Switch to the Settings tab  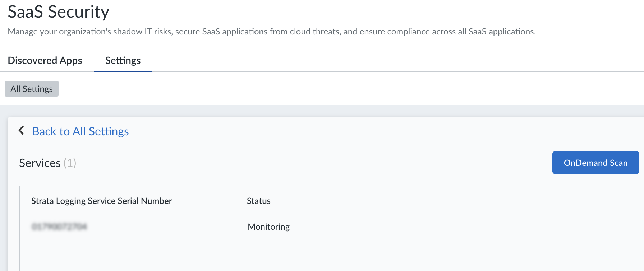(123, 60)
